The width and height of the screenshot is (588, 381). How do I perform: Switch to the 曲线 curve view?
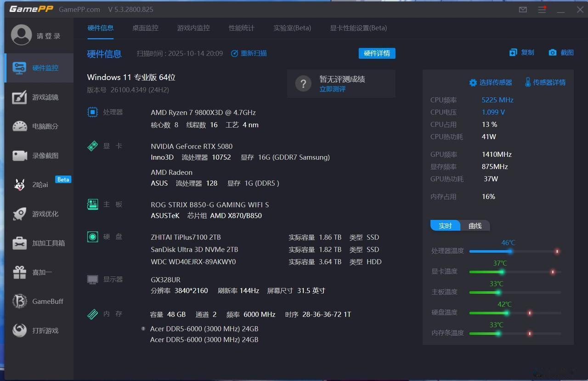tap(475, 226)
